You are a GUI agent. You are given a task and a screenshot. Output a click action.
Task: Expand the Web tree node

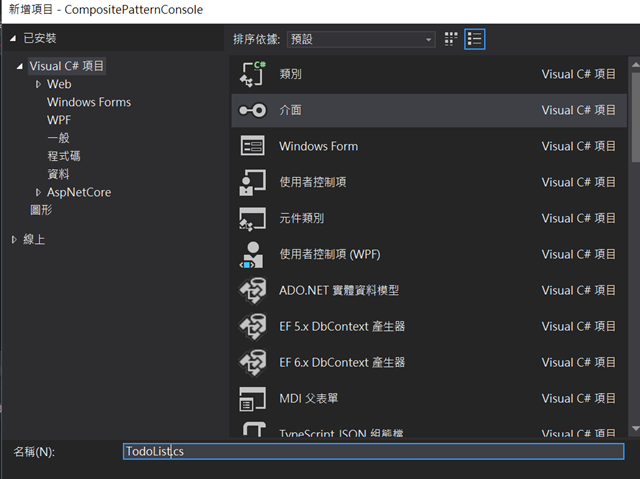coord(38,84)
